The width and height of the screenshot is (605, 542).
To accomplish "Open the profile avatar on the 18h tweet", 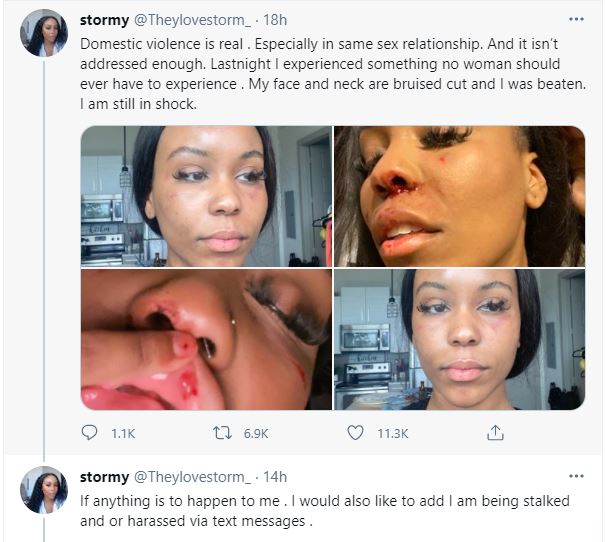I will point(44,33).
